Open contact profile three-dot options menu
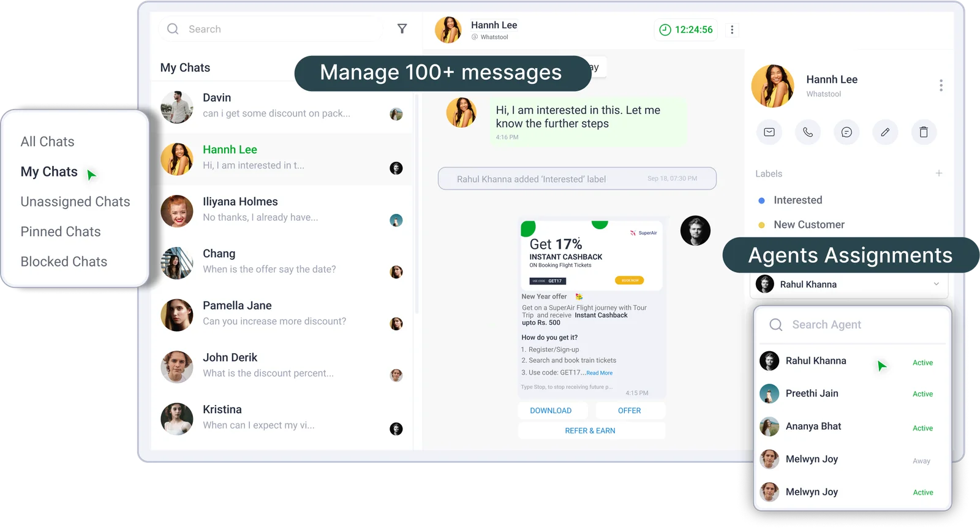Image resolution: width=980 pixels, height=529 pixels. [x=941, y=86]
